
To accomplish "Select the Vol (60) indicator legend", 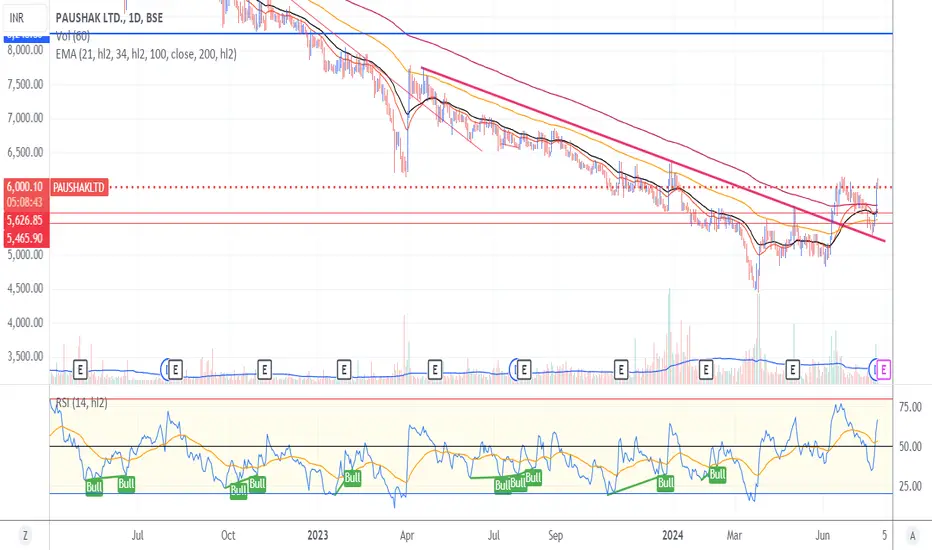I will (x=73, y=36).
